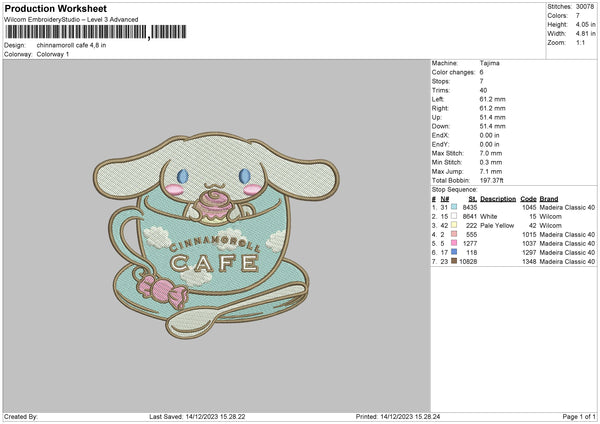The height and width of the screenshot is (424, 600).
Task: Click the Max Jump value '7.1 mm'
Action: tap(491, 171)
